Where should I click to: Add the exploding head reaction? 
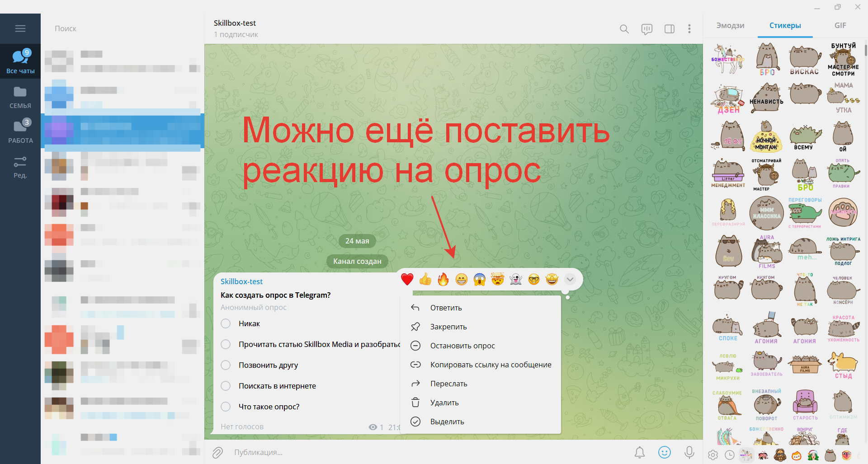(498, 279)
